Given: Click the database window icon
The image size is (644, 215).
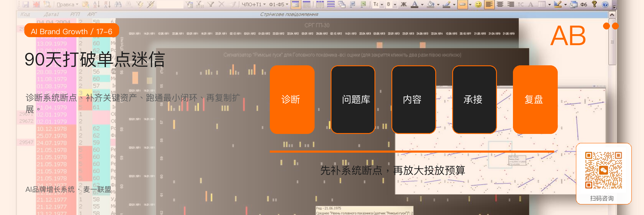Looking at the screenshot, I should [x=574, y=4].
